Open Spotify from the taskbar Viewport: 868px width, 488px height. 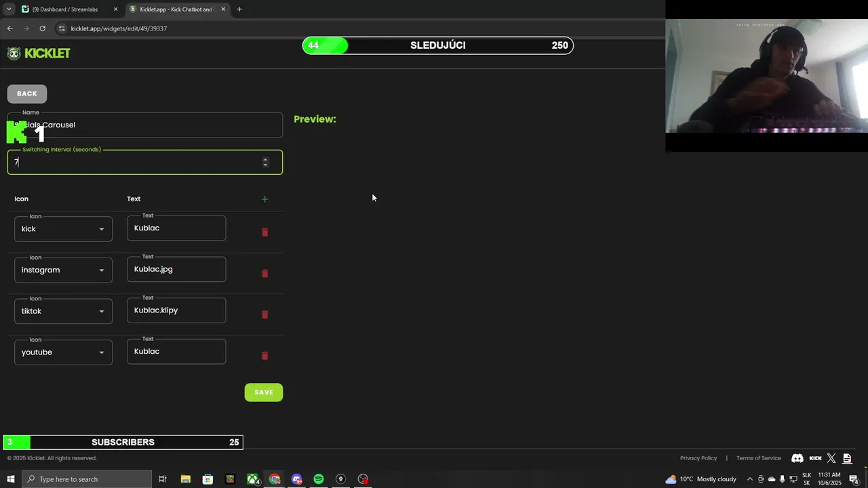[319, 479]
